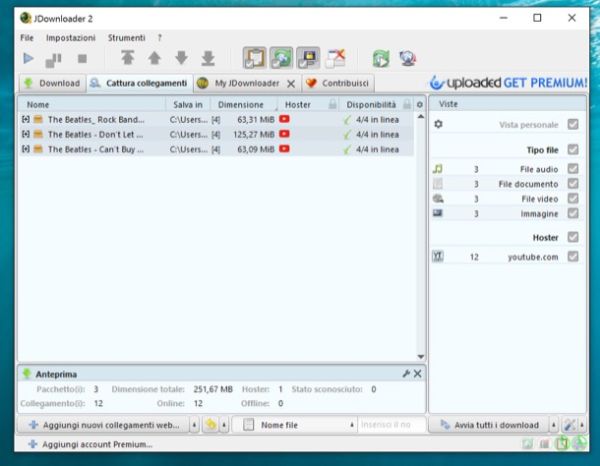Open dropdown next to bottom-right tools icon
600x466 pixels.
[x=582, y=425]
